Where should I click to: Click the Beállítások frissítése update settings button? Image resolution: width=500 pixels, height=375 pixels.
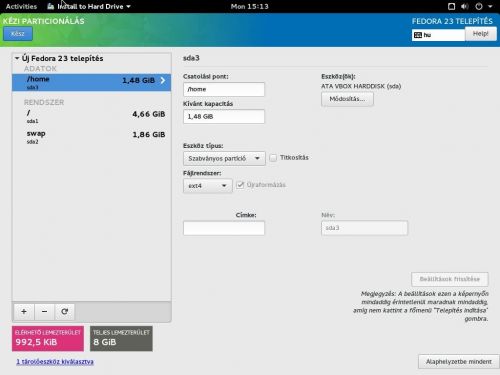tap(449, 279)
